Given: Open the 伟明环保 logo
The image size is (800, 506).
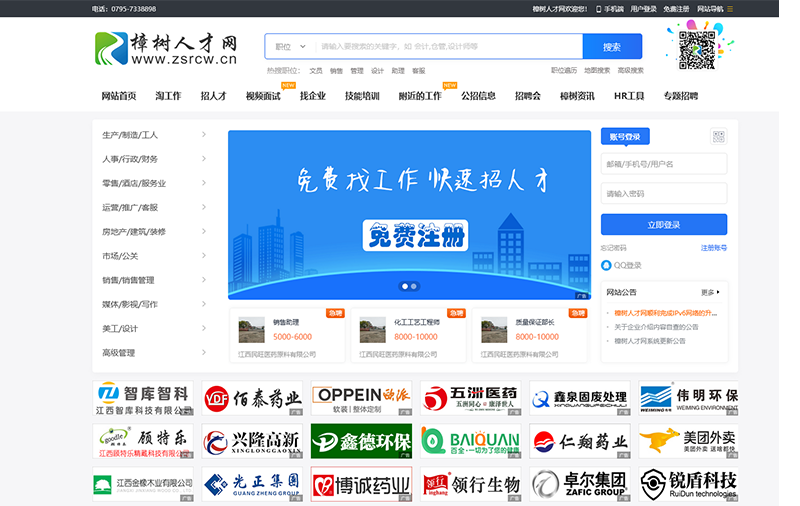Looking at the screenshot, I should coord(688,398).
